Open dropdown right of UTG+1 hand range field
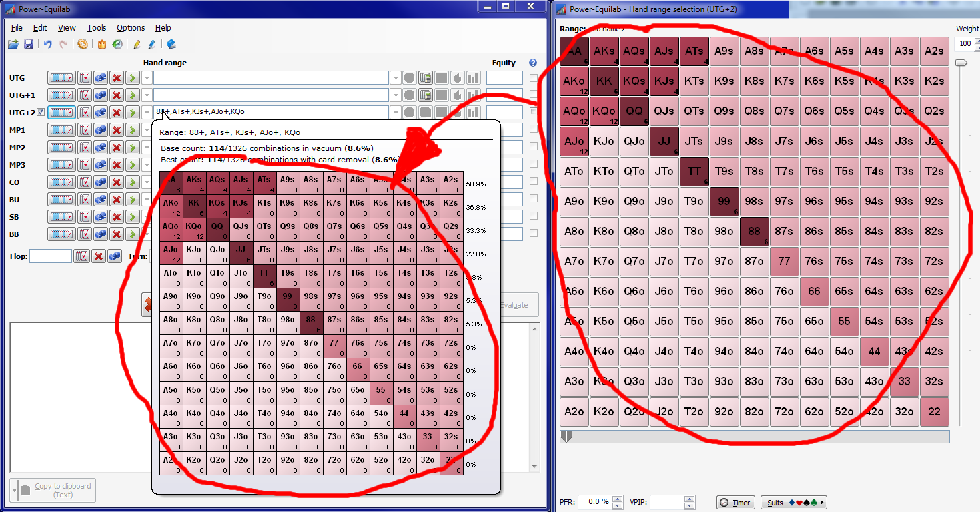Image resolution: width=980 pixels, height=512 pixels. click(x=396, y=95)
